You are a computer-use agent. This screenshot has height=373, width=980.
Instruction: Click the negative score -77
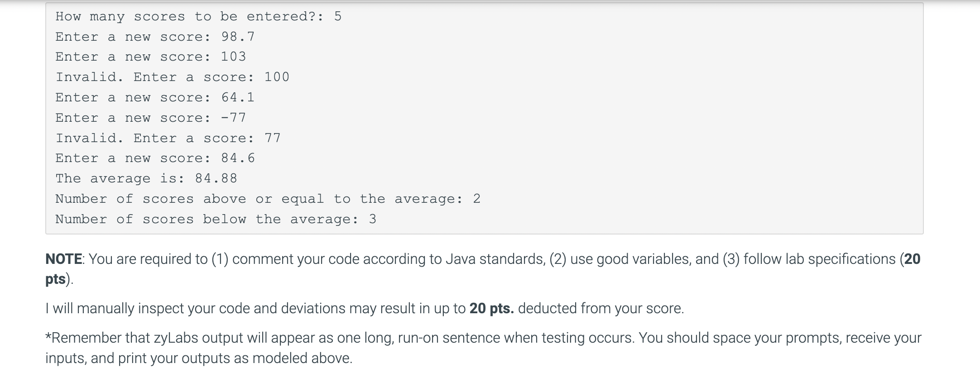(x=233, y=118)
